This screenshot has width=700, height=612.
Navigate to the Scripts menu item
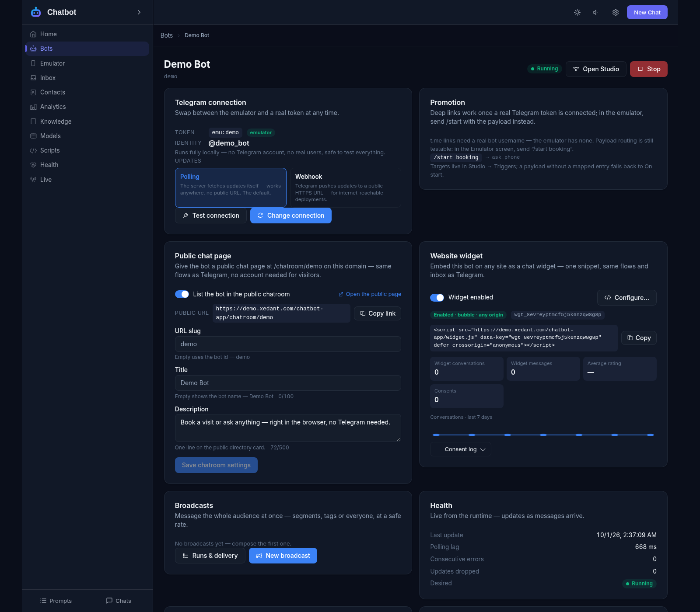point(87,150)
